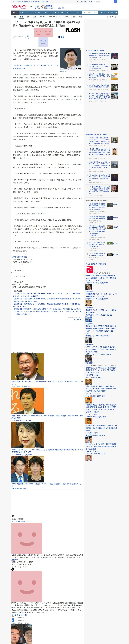
Task: Open 【パワハラ疑惑】斎藤元彦知事 magazine ranking article
Action: coord(99,141)
